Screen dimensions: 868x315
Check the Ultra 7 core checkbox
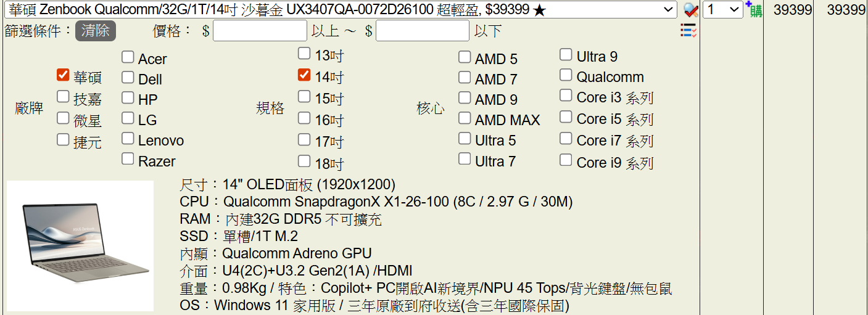pos(465,159)
